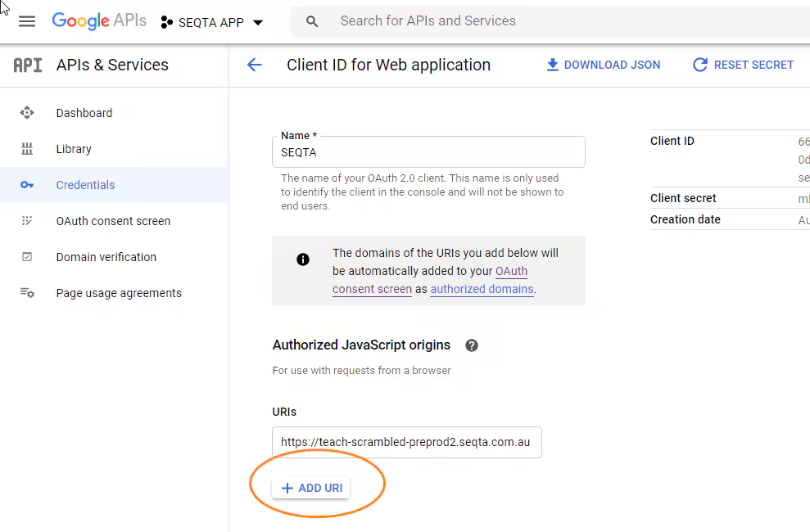Image resolution: width=810 pixels, height=532 pixels.
Task: Edit the URI field with teach-scrambled-preprod2 address
Action: coord(406,442)
